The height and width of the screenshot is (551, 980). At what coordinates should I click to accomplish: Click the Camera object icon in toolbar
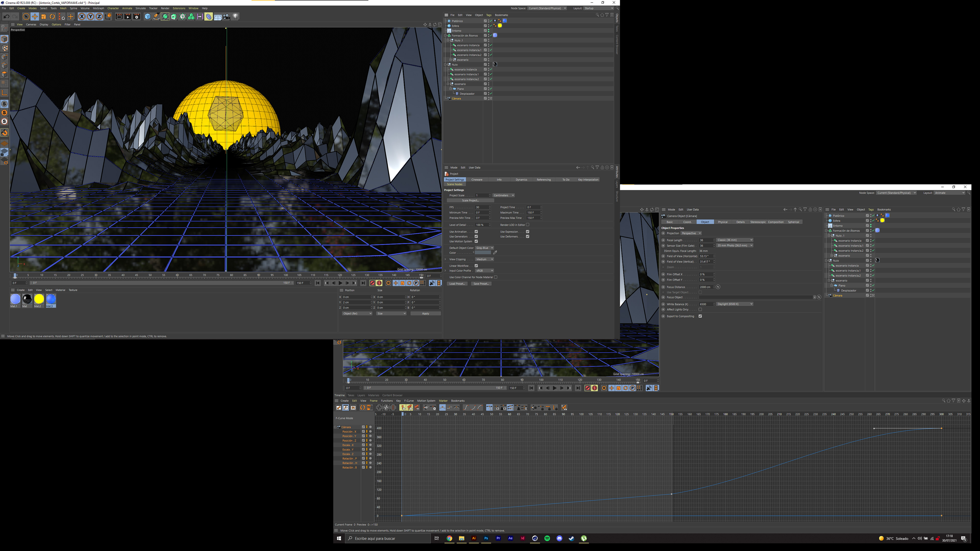[x=227, y=16]
